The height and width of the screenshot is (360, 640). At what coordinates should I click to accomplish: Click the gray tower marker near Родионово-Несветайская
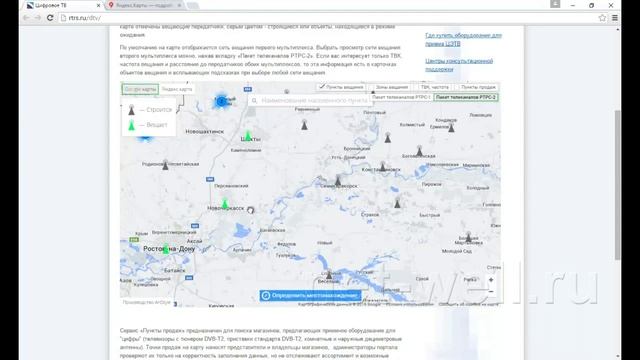165,164
